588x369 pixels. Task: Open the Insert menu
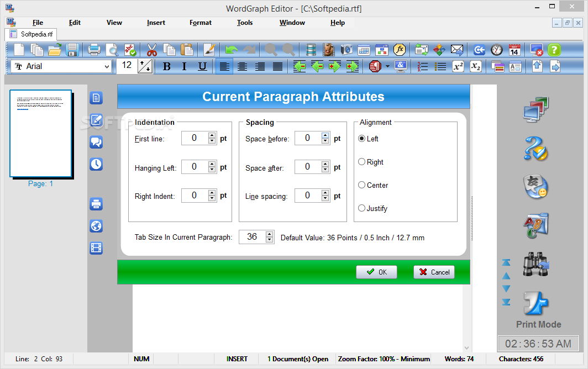tap(156, 23)
